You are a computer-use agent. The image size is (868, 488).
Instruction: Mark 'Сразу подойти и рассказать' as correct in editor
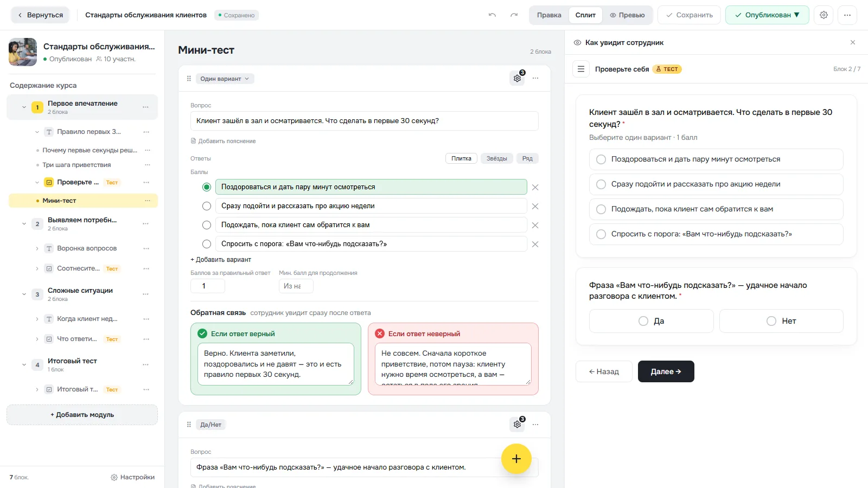point(207,206)
